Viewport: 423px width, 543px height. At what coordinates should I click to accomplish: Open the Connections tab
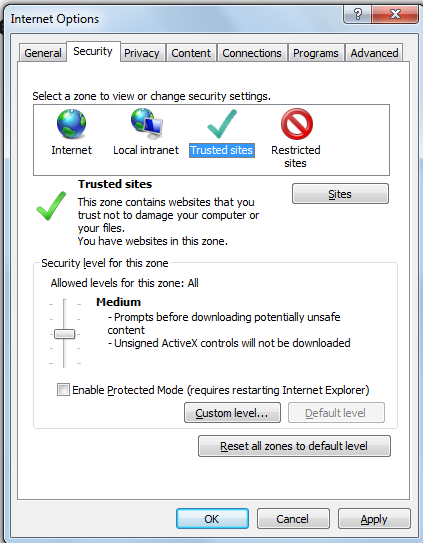252,53
